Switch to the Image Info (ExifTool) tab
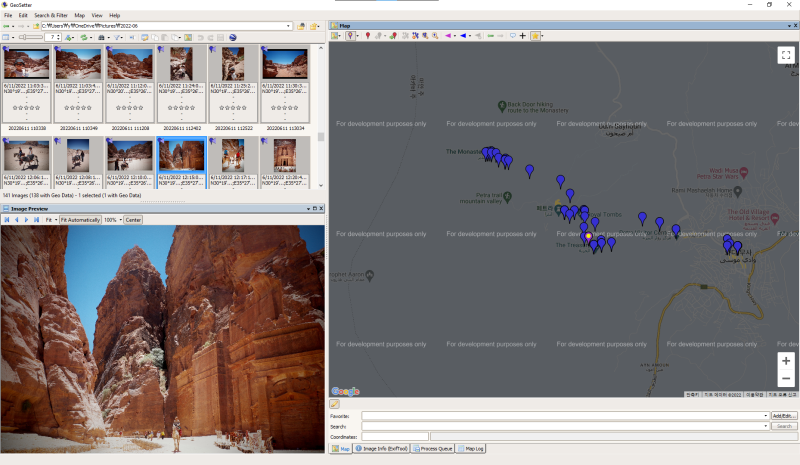 [384, 449]
